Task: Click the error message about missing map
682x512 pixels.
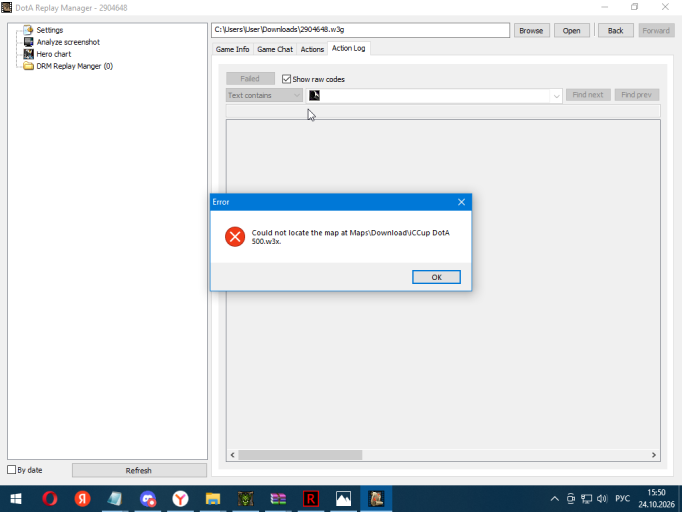Action: [x=351, y=237]
